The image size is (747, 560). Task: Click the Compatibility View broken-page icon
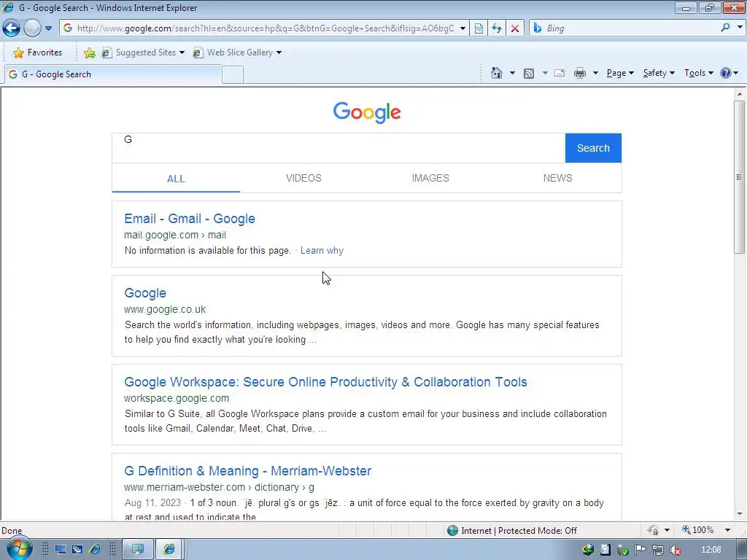pos(479,28)
